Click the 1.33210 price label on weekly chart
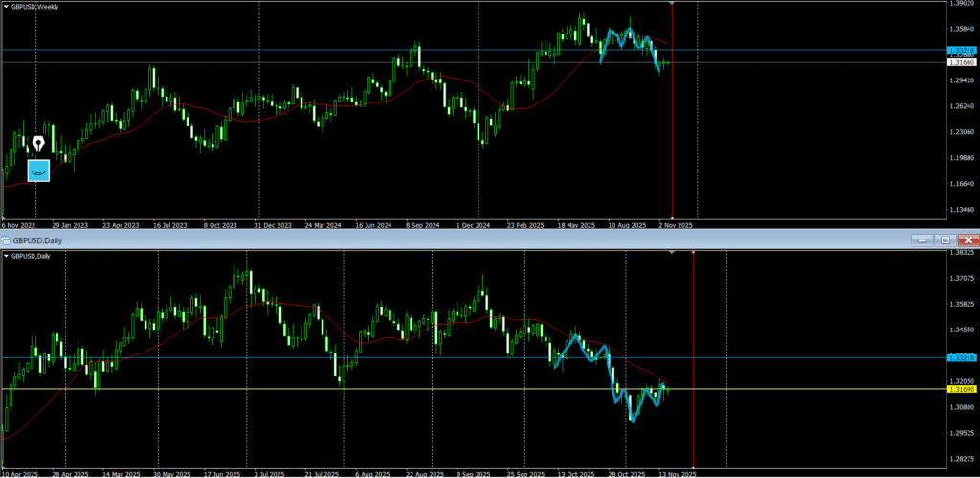Image resolution: width=980 pixels, height=478 pixels. point(961,49)
